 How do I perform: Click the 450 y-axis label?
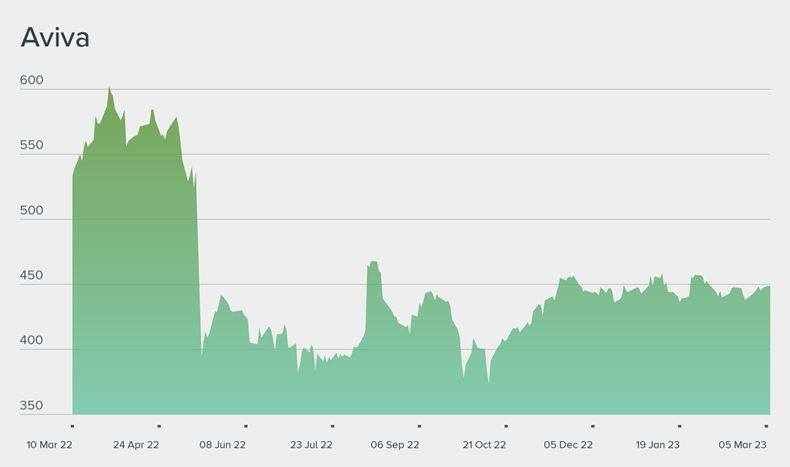point(32,276)
